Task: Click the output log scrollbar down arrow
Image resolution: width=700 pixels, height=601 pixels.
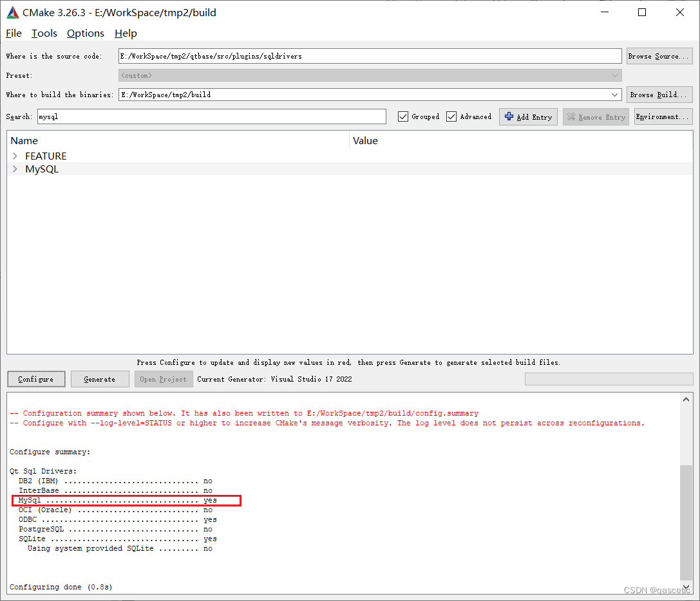Action: click(686, 587)
